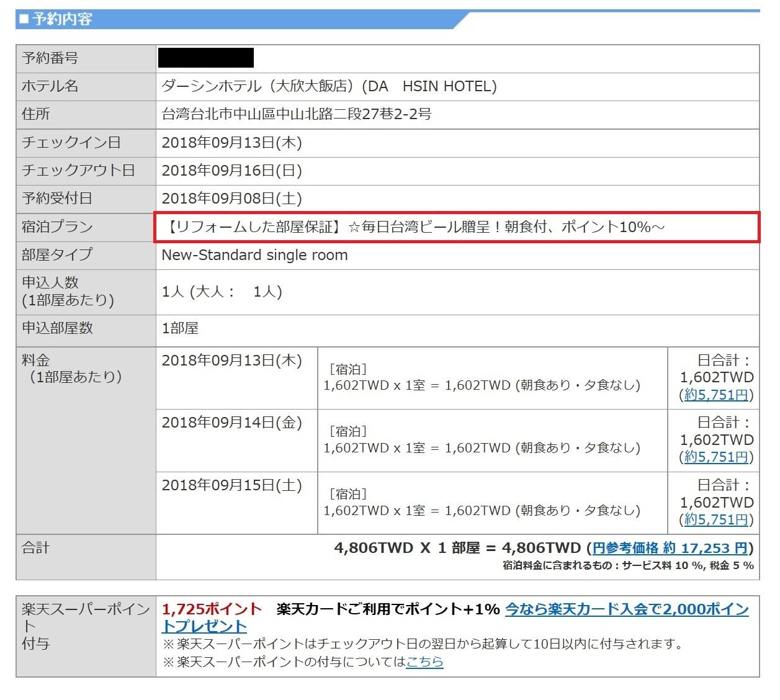Click the ホテル名 label
The width and height of the screenshot is (780, 700).
50,86
